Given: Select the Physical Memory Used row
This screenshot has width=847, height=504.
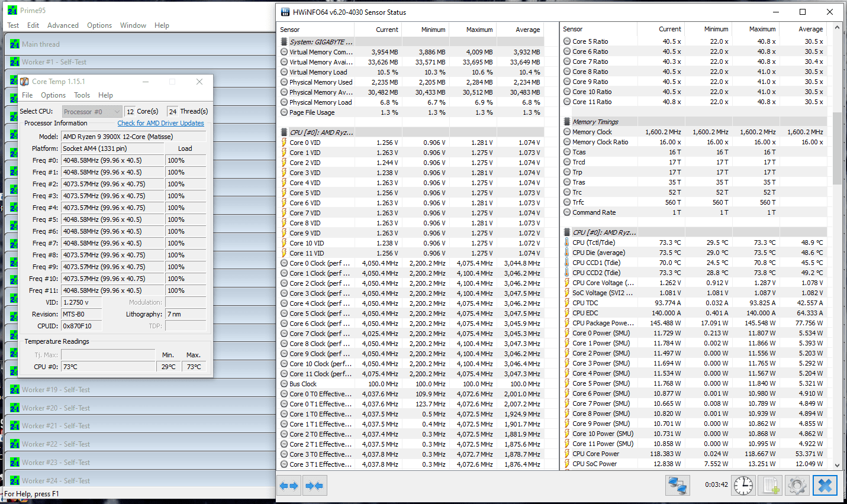Looking at the screenshot, I should point(411,82).
